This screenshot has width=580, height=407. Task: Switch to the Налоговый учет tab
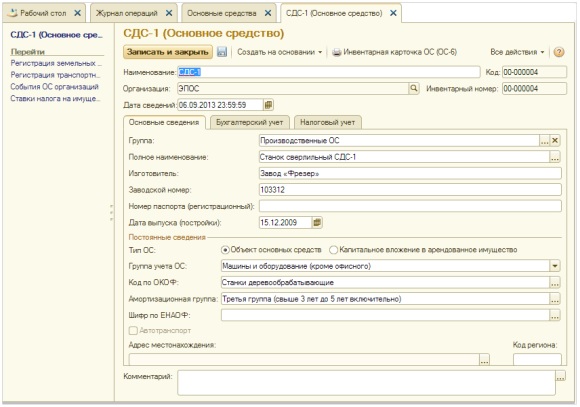click(x=327, y=122)
